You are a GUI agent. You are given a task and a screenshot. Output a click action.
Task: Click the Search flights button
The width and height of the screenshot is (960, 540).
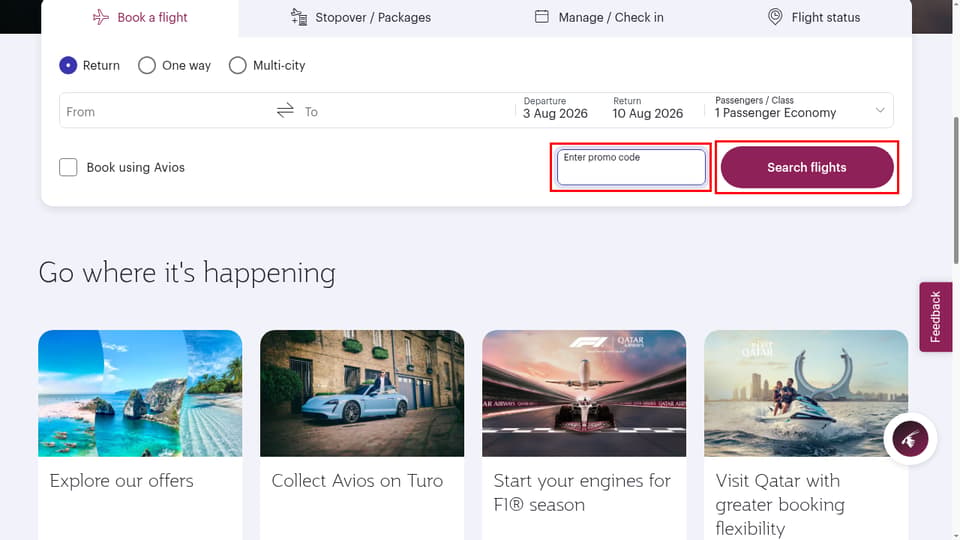[807, 167]
